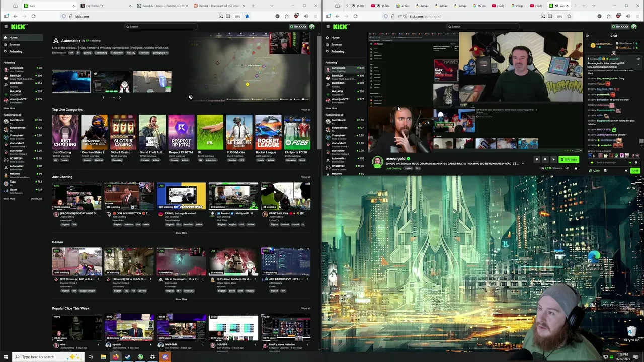Open Automatikz channel name in featured banner

point(70,41)
